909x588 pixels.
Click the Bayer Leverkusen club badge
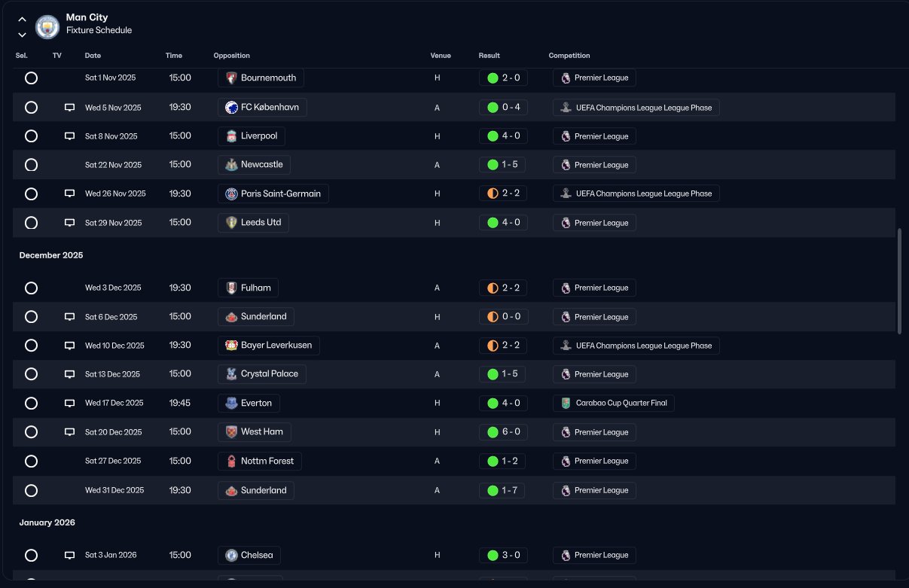coord(231,346)
